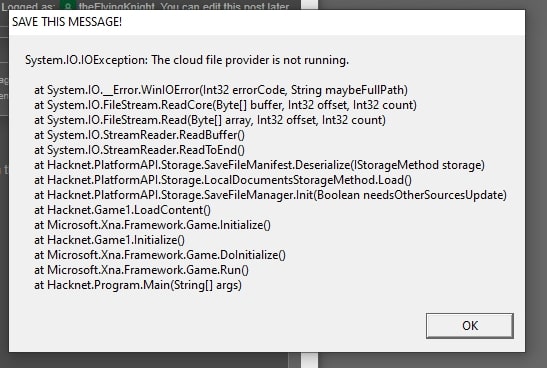Click the WinIOError stack trace line

[221, 90]
